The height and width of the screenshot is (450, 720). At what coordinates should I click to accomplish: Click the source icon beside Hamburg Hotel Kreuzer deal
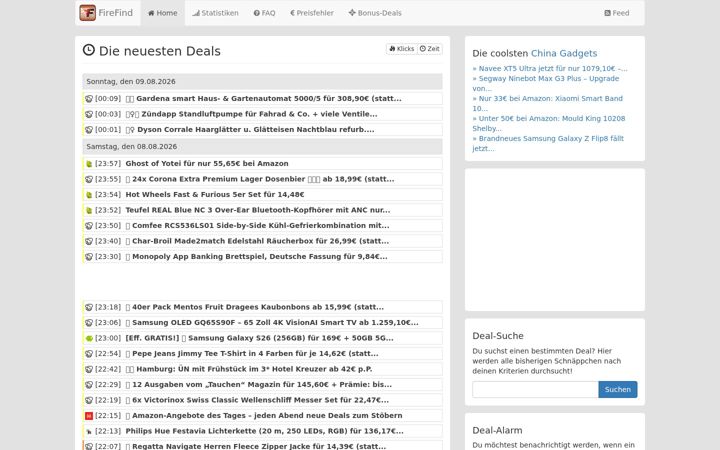pos(89,370)
